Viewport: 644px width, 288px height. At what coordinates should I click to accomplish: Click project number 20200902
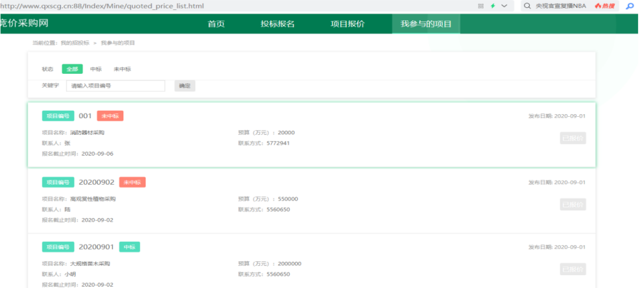(97, 183)
